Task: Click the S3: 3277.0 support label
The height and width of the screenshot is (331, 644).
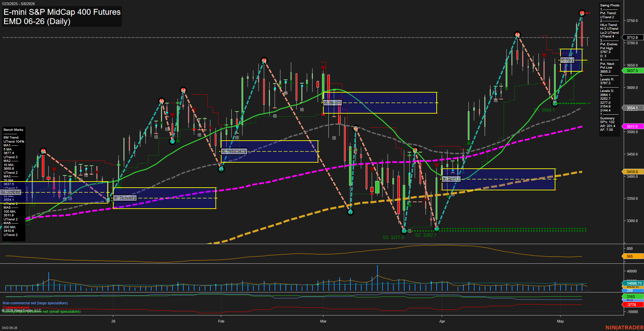Action: (x=393, y=237)
